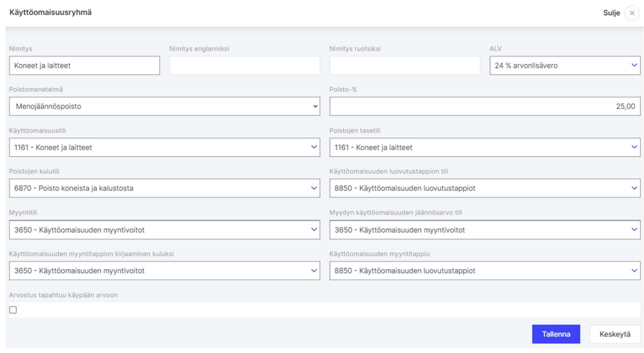
Task: Open the Käyttöomaisuuden luovutustappion tili dropdown
Action: [x=485, y=188]
